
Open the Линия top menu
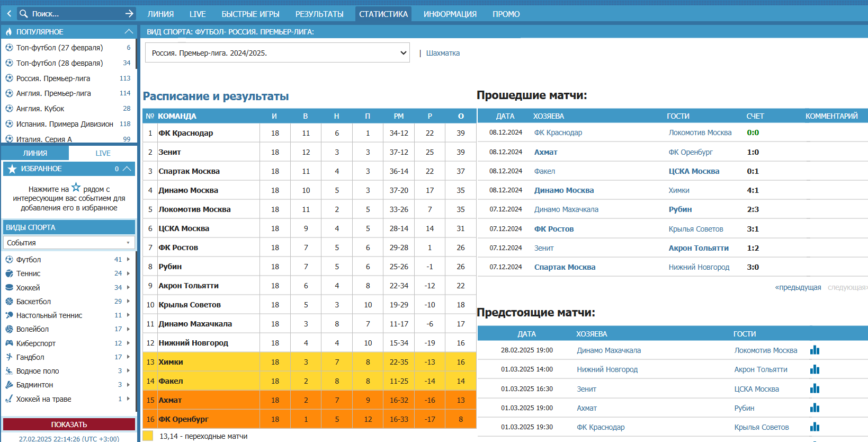coord(160,14)
